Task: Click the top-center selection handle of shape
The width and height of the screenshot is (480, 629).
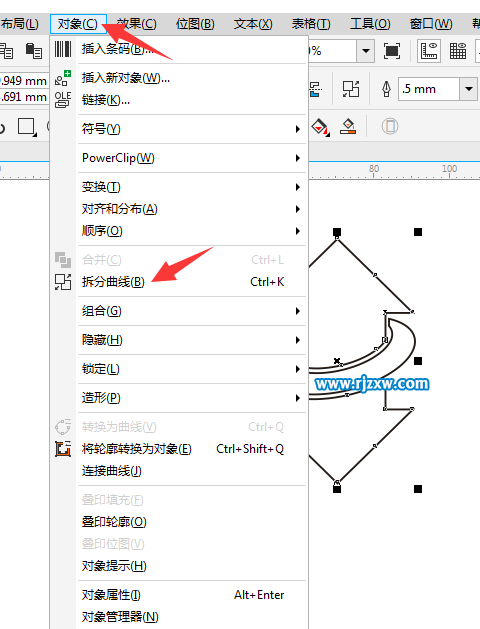Action: (337, 232)
